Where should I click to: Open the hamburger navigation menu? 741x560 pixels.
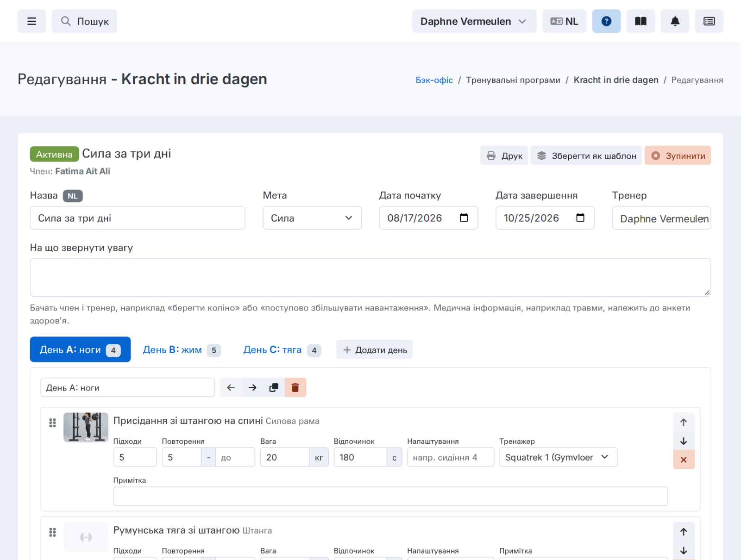31,21
